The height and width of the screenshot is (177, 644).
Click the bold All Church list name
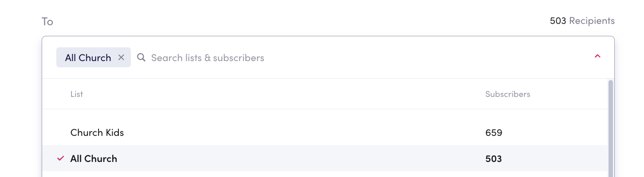94,158
